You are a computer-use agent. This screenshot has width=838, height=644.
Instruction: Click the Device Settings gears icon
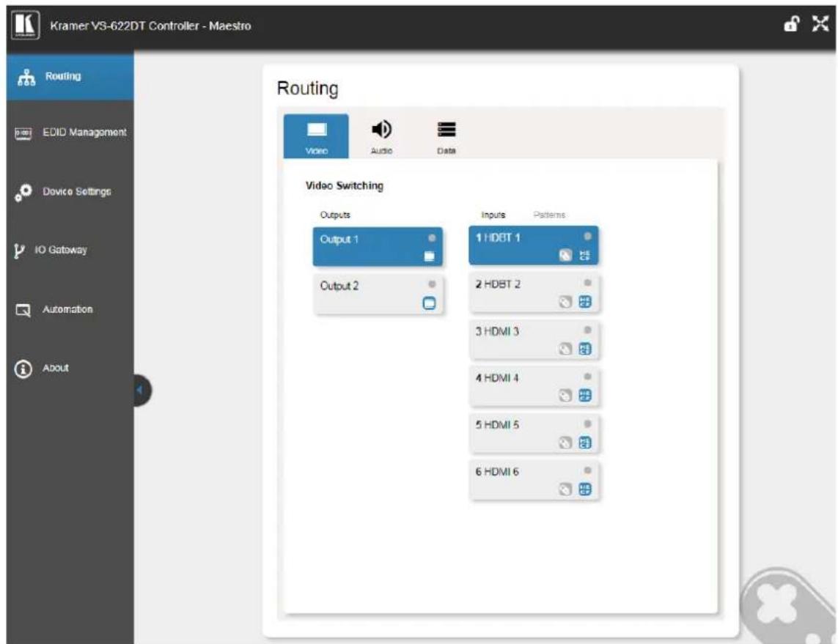pos(23,192)
